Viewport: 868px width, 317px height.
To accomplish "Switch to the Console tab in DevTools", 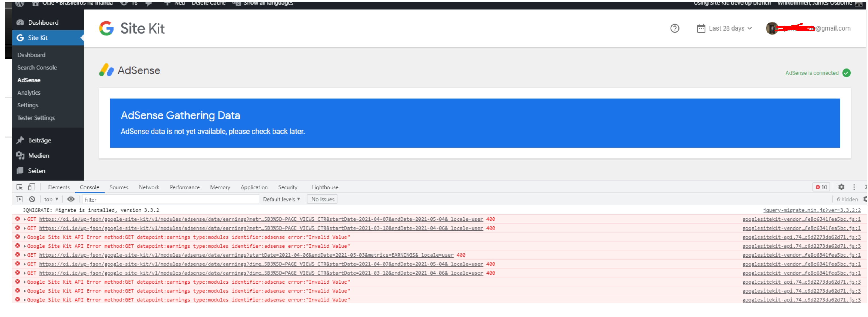I will (x=89, y=187).
